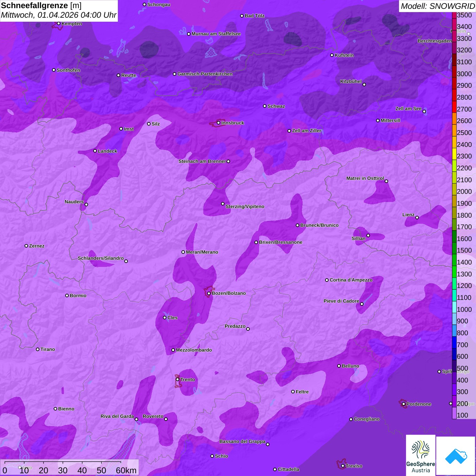The image size is (476, 476).
Task: Click the 'Mittersill' city label
Action: click(390, 120)
